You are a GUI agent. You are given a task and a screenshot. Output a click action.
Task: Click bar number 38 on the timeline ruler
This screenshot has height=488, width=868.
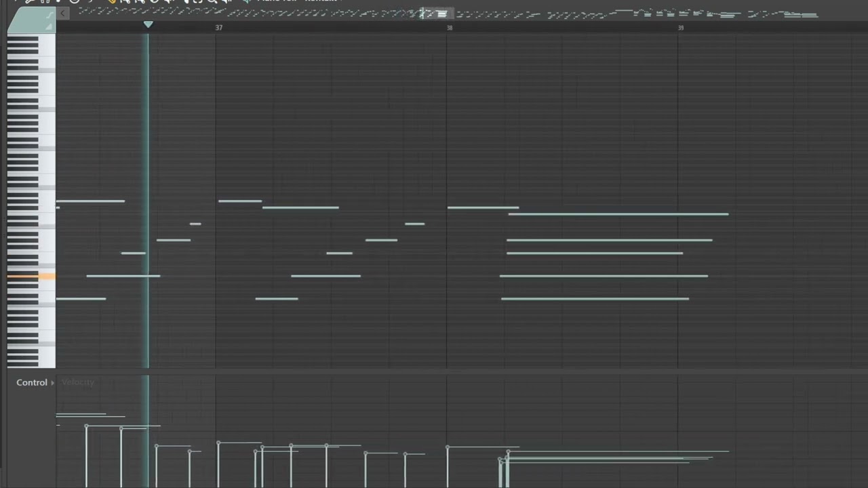pyautogui.click(x=450, y=28)
